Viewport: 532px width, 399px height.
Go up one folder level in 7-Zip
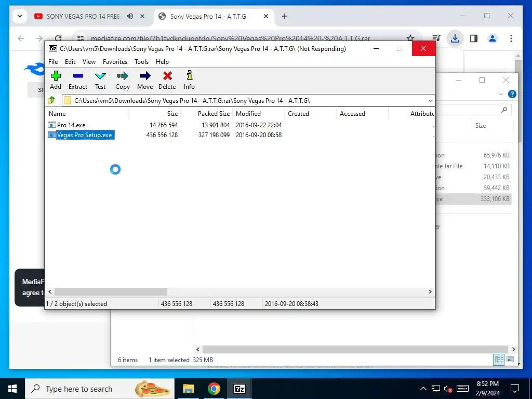pyautogui.click(x=51, y=100)
